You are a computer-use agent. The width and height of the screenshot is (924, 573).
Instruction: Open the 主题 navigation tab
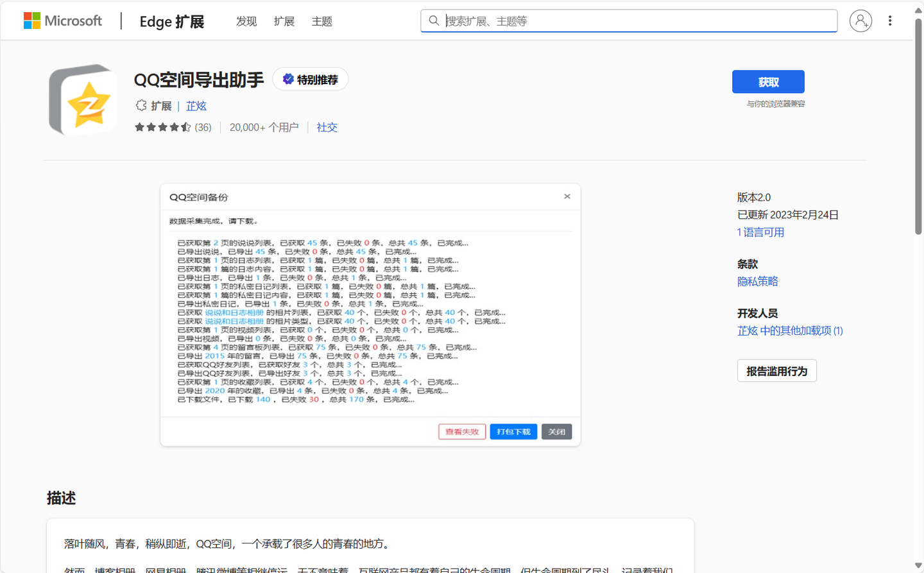322,21
